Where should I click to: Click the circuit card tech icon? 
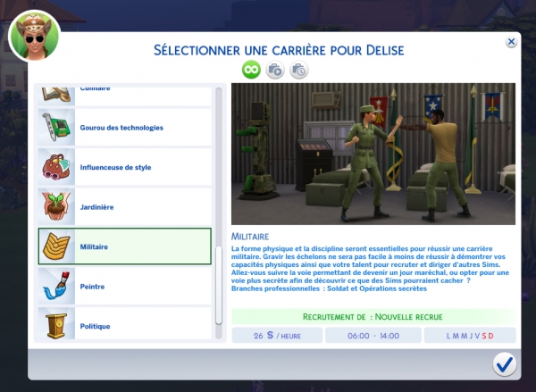pos(56,128)
